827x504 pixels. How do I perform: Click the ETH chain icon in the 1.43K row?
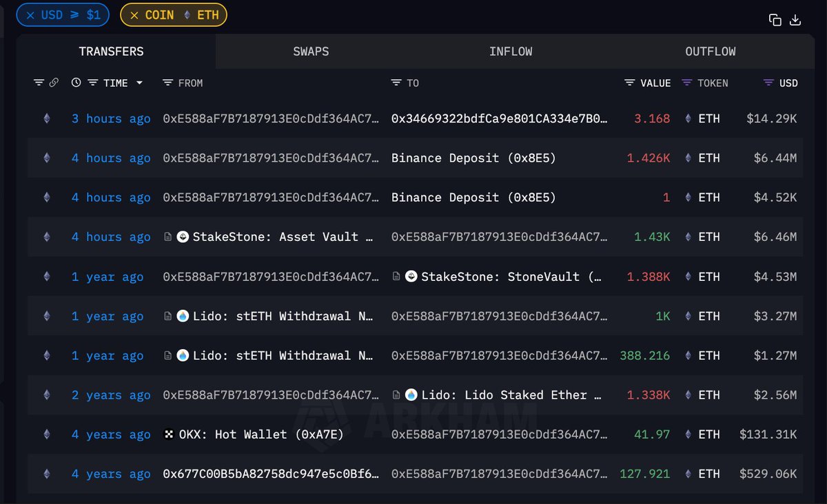pos(47,237)
